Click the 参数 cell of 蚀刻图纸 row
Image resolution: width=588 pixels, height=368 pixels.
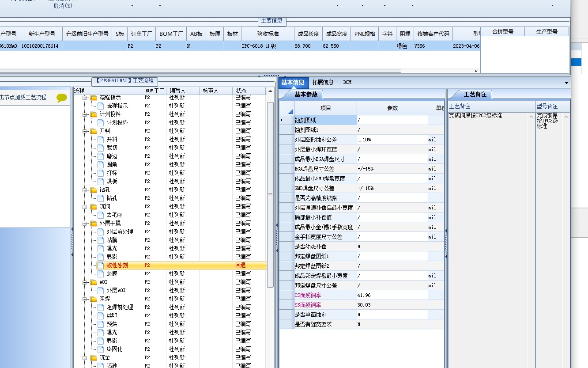(392, 120)
